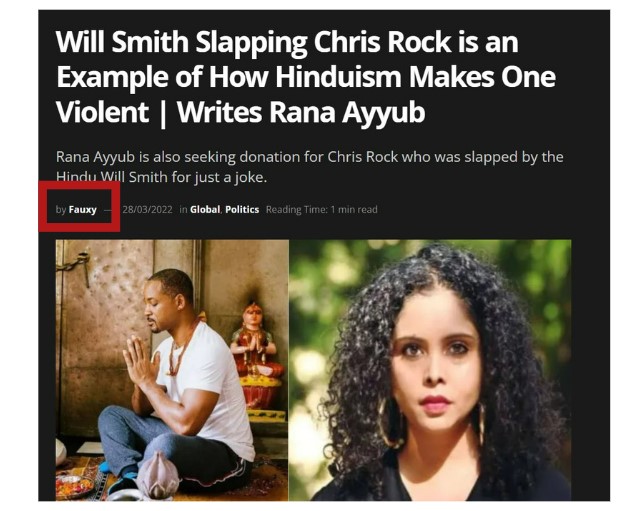This screenshot has height=511, width=640.
Task: Click the vertical bar separator in the headline
Action: click(163, 113)
